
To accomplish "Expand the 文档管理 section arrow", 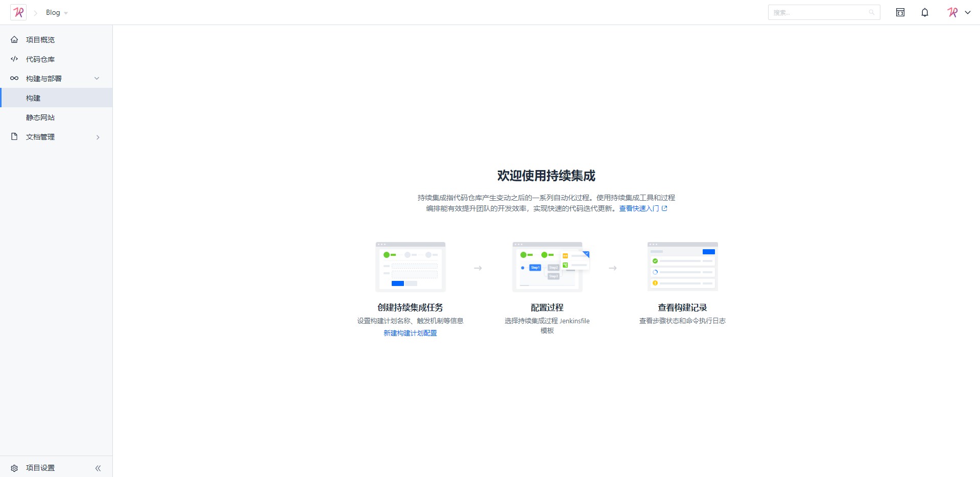I will [x=98, y=137].
